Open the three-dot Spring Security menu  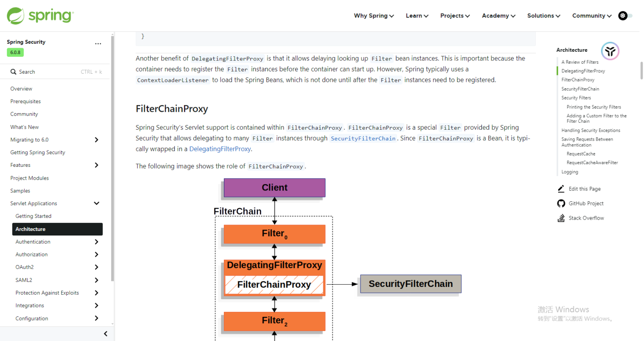(x=98, y=44)
